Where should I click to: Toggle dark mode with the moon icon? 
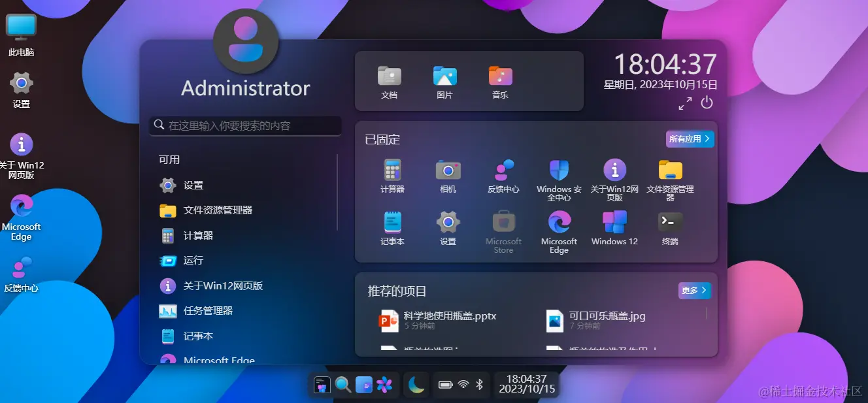tap(416, 385)
